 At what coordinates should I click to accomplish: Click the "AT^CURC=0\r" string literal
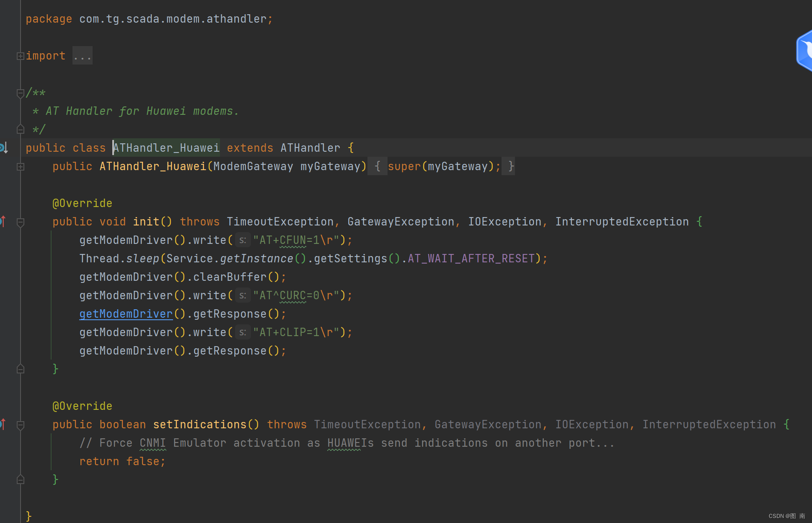tap(296, 295)
